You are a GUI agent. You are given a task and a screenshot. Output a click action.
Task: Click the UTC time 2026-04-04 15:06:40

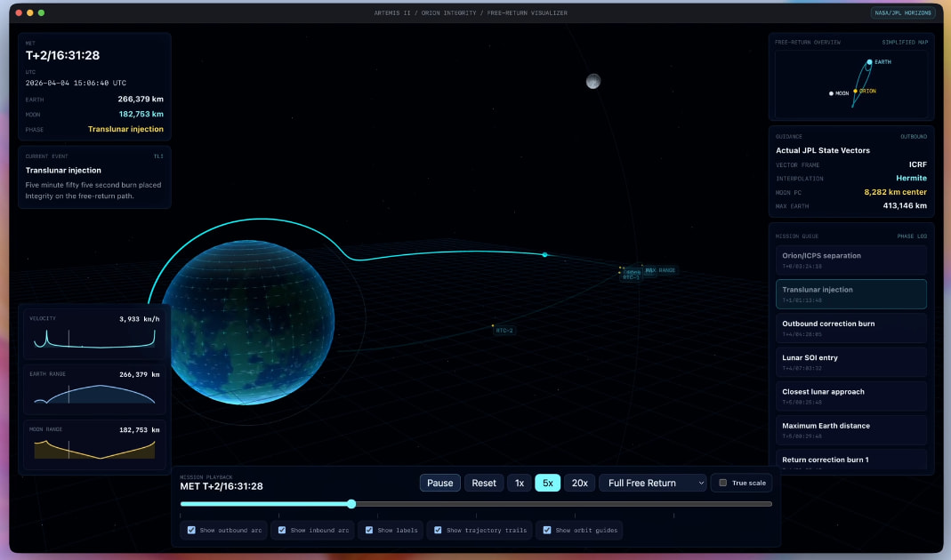(x=76, y=83)
